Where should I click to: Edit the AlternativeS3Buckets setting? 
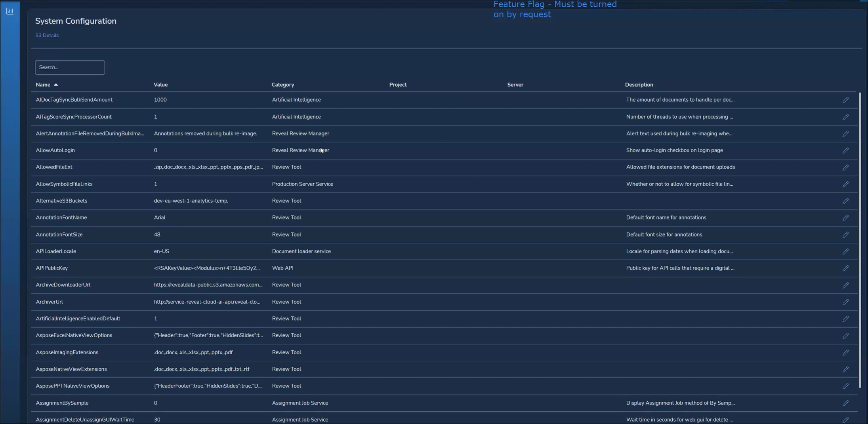tap(845, 201)
